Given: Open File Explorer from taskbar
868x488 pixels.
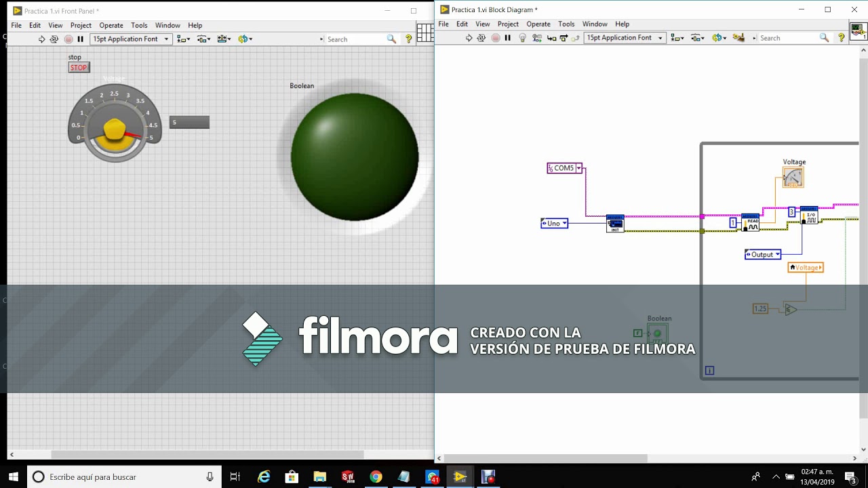Looking at the screenshot, I should coord(319,476).
